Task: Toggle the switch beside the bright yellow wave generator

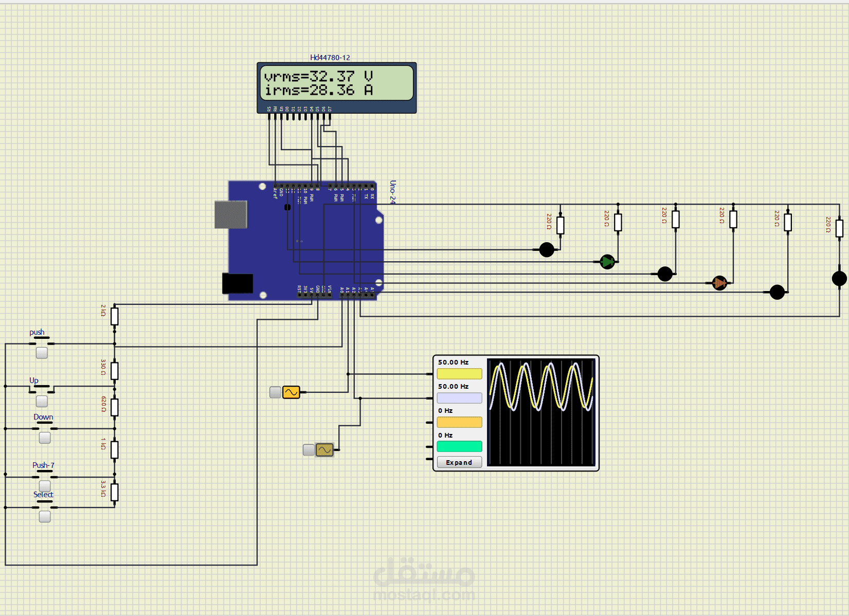Action: (275, 392)
